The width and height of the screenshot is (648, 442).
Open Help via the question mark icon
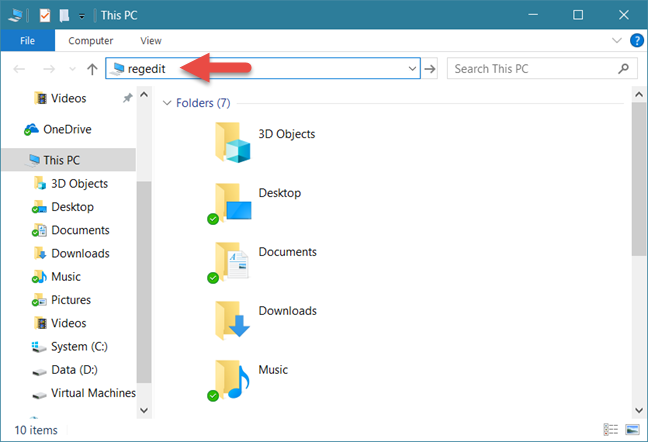636,40
